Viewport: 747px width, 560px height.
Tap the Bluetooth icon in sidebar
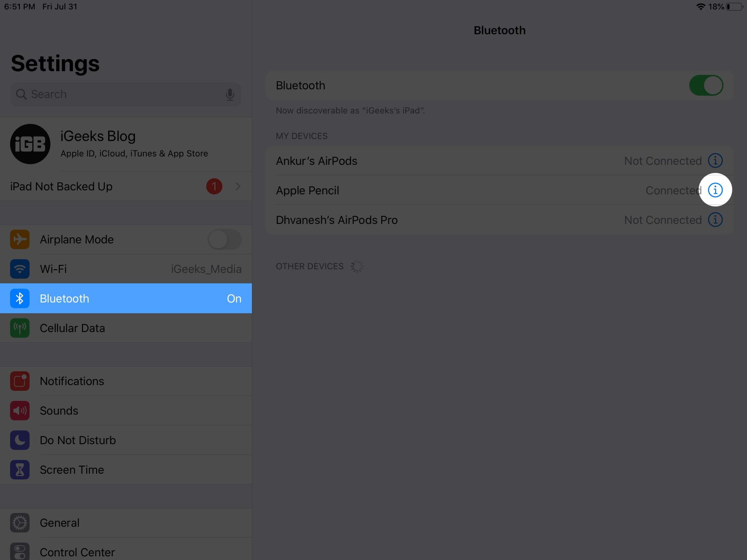pyautogui.click(x=20, y=298)
